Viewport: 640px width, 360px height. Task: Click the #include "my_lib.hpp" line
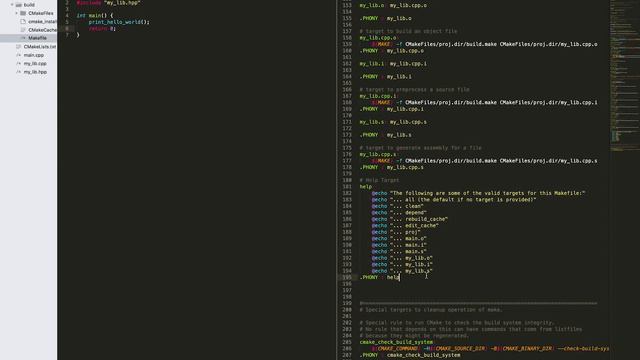(x=108, y=3)
